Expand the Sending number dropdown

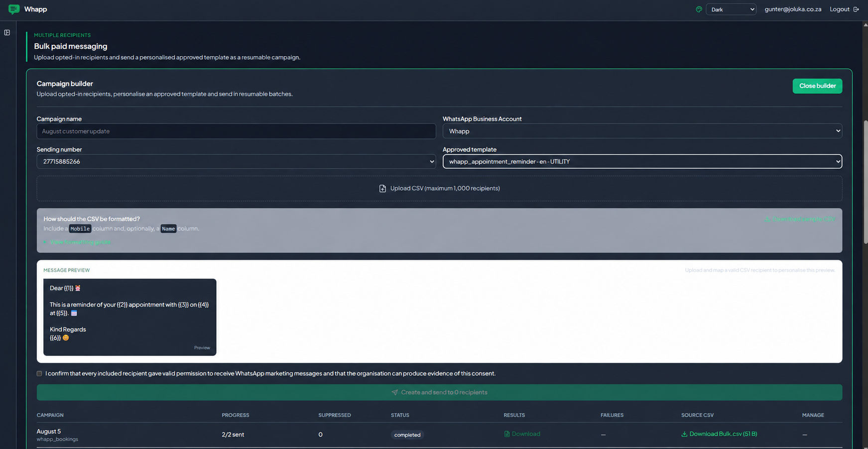[x=236, y=161]
